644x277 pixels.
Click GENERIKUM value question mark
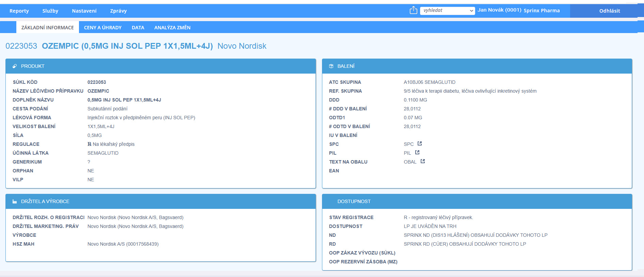tap(89, 162)
